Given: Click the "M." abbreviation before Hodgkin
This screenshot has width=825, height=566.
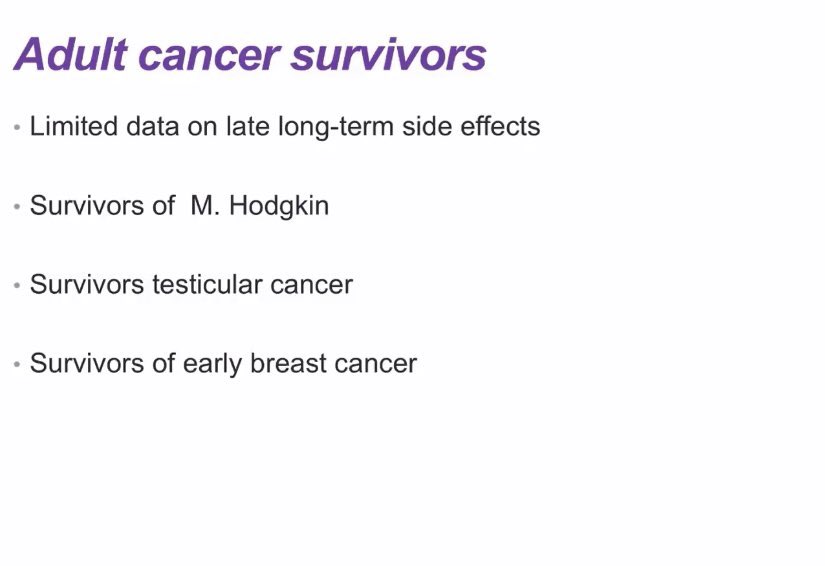Looking at the screenshot, I should 205,205.
